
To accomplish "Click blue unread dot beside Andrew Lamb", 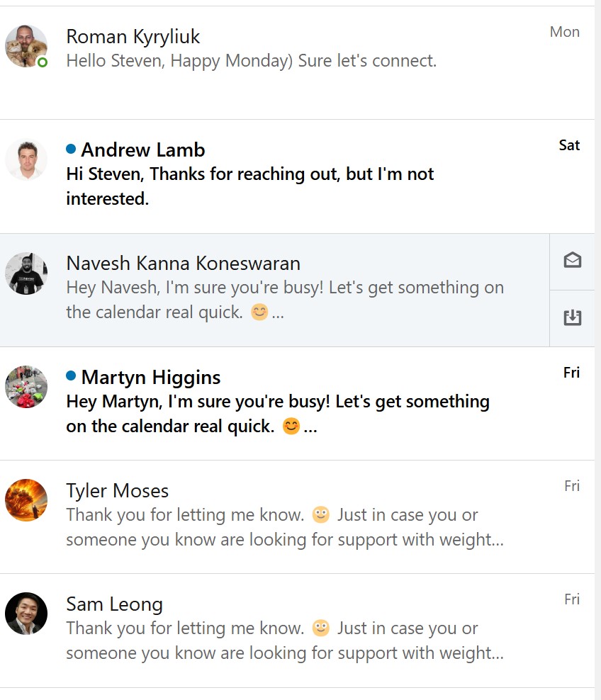I will coord(71,149).
